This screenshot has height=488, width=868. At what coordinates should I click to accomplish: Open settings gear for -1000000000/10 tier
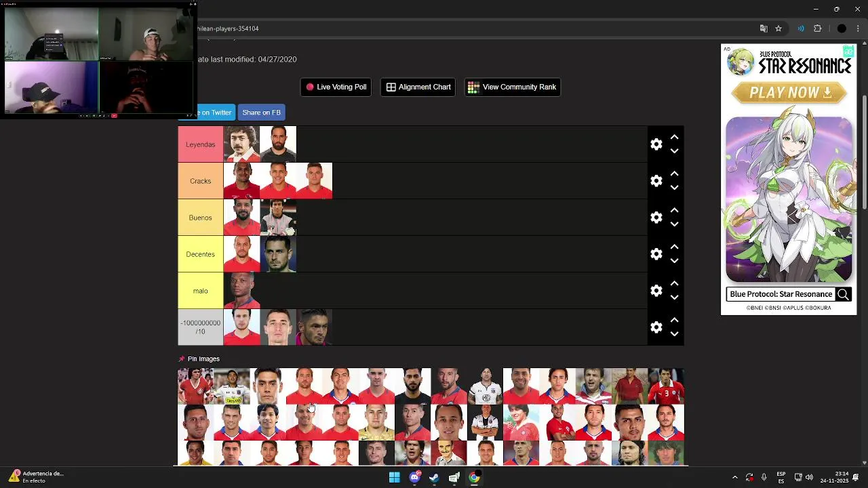656,327
